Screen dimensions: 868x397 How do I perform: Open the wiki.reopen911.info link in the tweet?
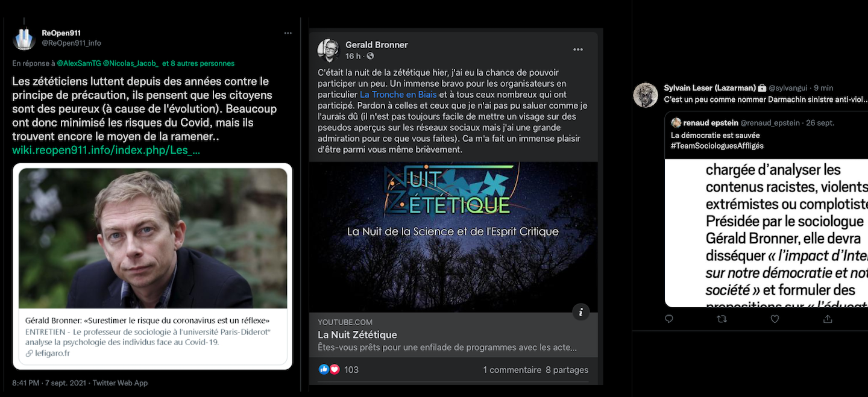[106, 150]
